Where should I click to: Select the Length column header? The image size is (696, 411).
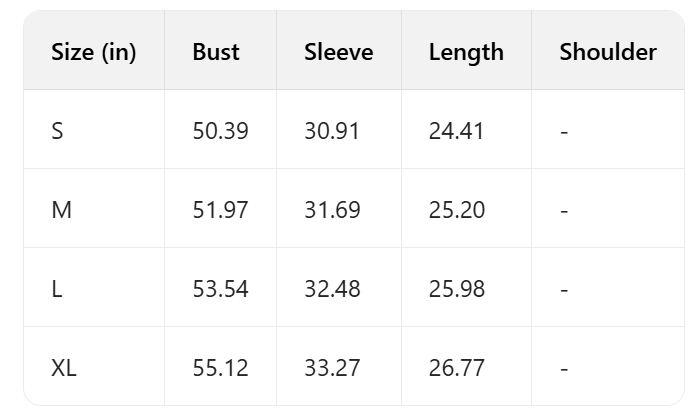[466, 52]
